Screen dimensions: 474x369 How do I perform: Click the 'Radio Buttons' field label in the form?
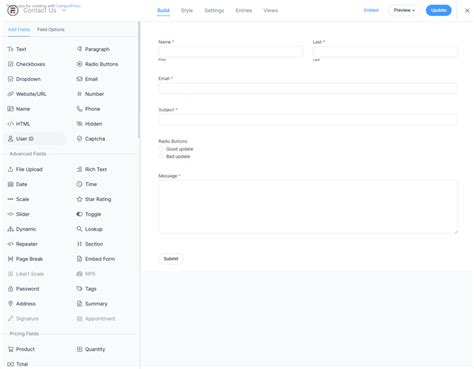[173, 141]
